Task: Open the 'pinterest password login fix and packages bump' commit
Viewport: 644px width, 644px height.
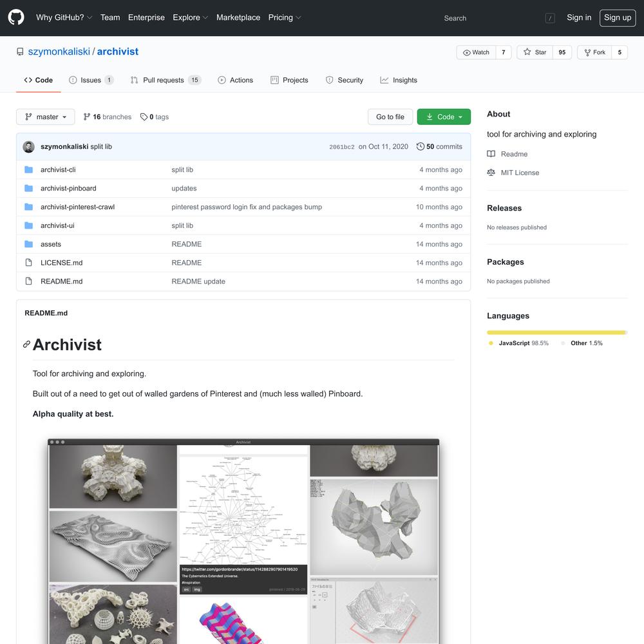Action: click(x=247, y=207)
